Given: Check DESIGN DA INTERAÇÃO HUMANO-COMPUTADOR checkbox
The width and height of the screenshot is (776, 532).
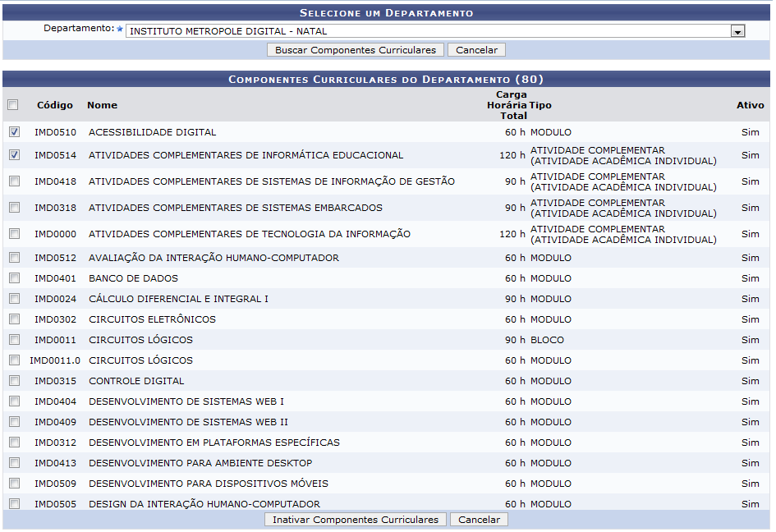Looking at the screenshot, I should click(x=12, y=503).
